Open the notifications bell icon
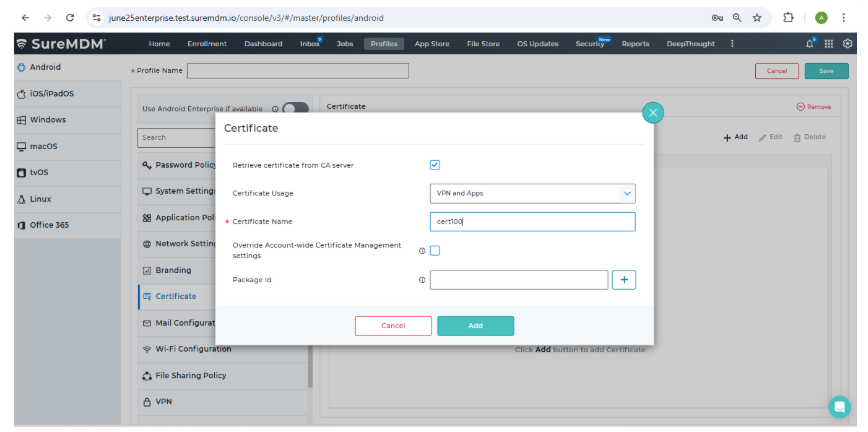 point(810,44)
